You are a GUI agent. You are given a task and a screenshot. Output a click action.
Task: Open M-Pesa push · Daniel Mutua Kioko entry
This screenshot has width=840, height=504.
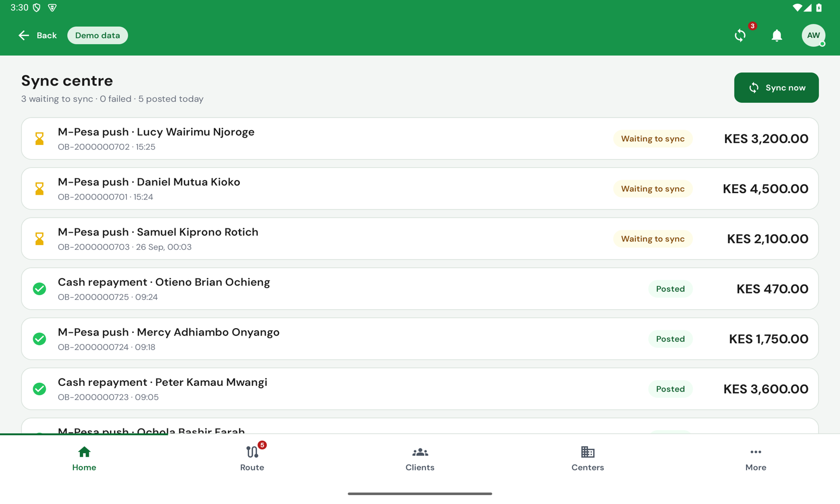pos(420,188)
